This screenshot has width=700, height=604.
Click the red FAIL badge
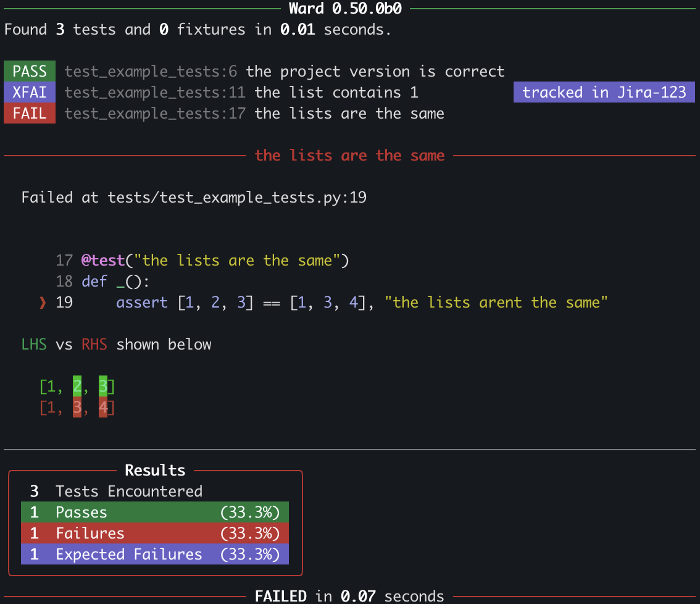click(30, 114)
